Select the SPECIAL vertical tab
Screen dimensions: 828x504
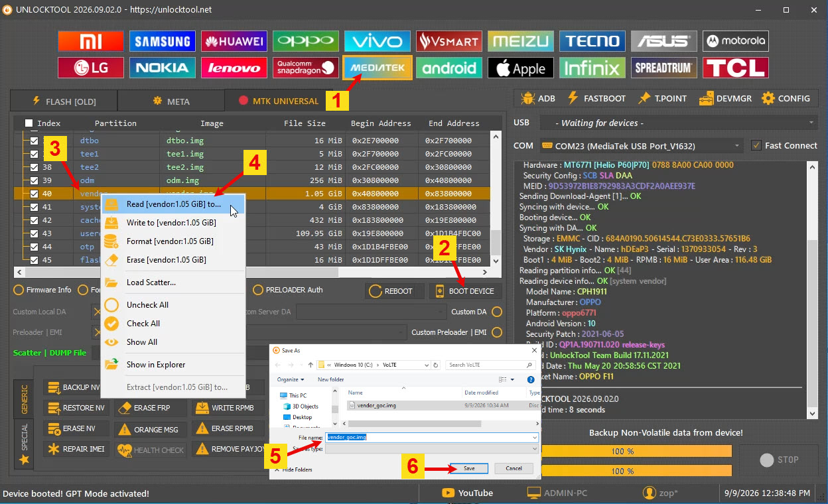25,444
